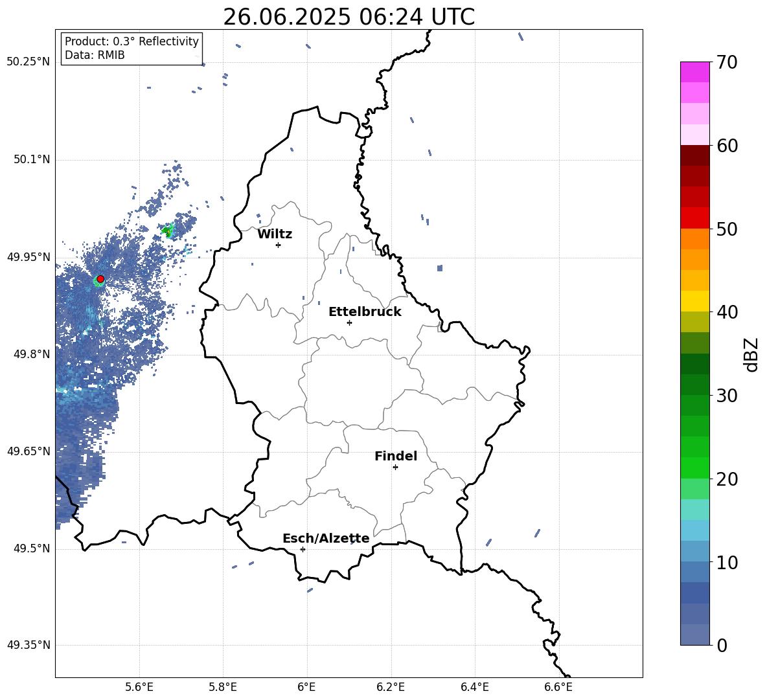Screen dimensions: 767x700
Task: Click the 5.6°E longitude label
Action: tap(139, 687)
